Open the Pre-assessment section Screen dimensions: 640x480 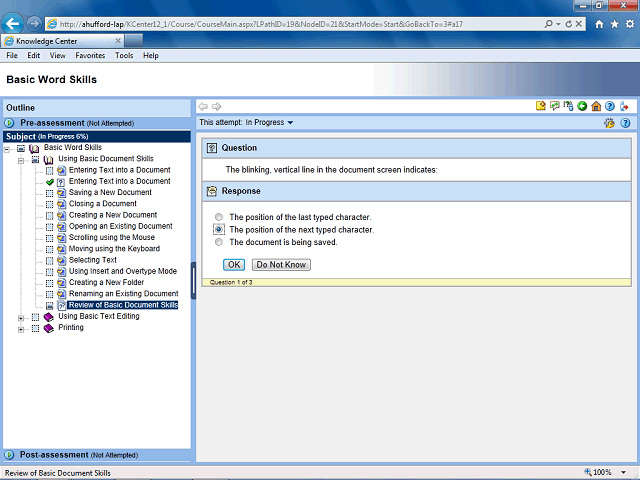pyautogui.click(x=77, y=123)
